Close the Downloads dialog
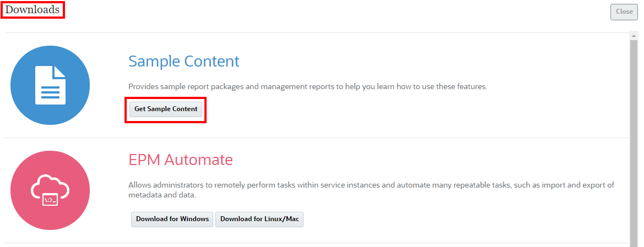 [x=624, y=12]
